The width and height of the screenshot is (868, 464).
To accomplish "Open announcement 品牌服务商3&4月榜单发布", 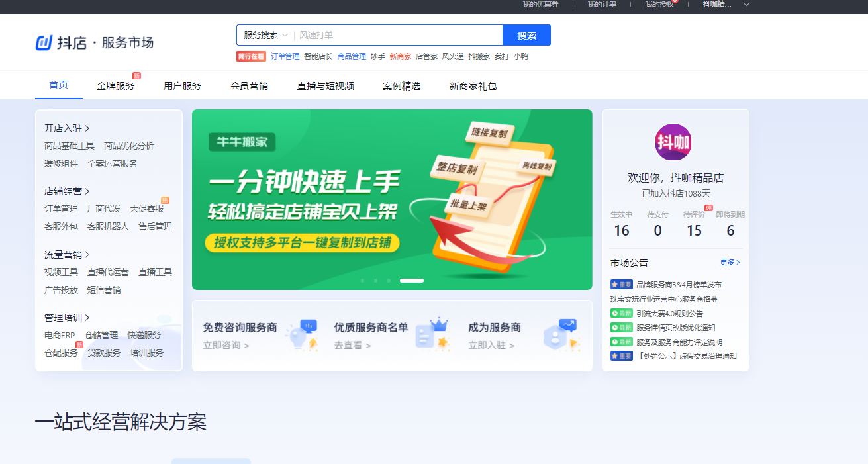I will click(679, 285).
